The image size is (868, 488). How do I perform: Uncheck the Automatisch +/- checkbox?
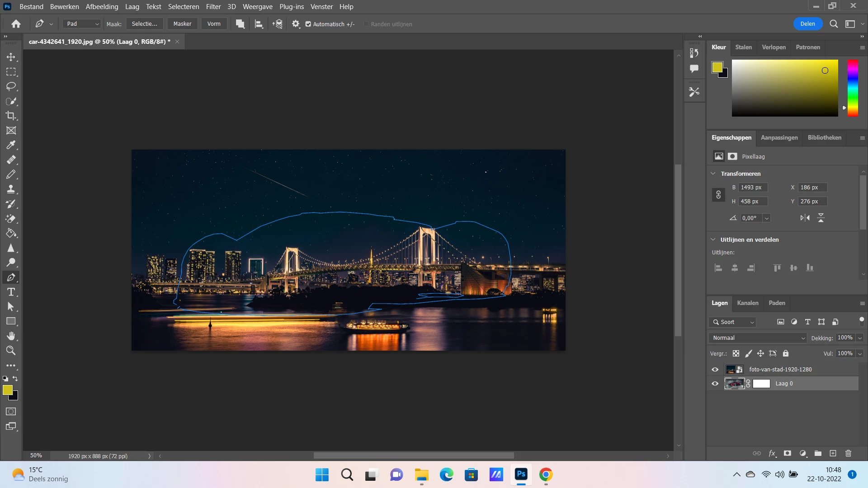coord(308,24)
